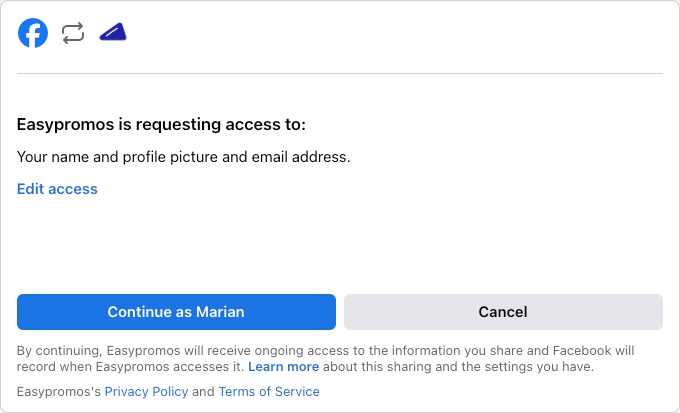This screenshot has height=413, width=680.
Task: Open Easypromos's Privacy Policy
Action: (147, 391)
